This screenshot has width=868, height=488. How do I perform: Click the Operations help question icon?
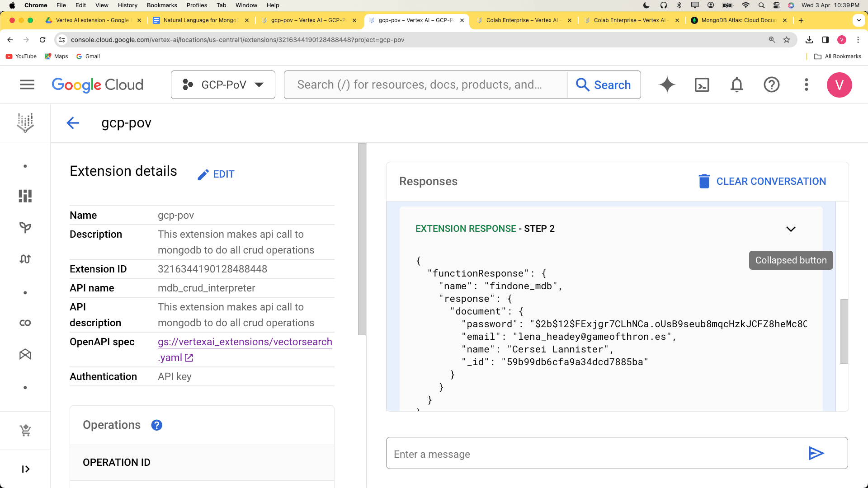pyautogui.click(x=157, y=425)
